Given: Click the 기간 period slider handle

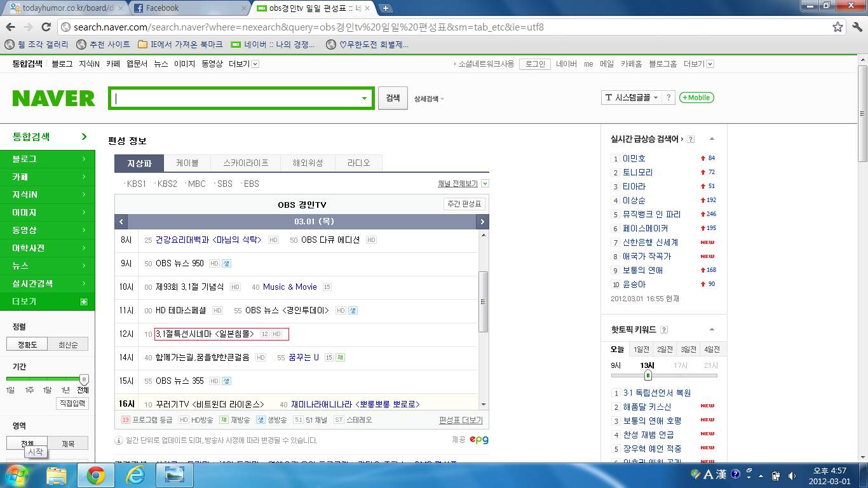Looking at the screenshot, I should point(83,379).
